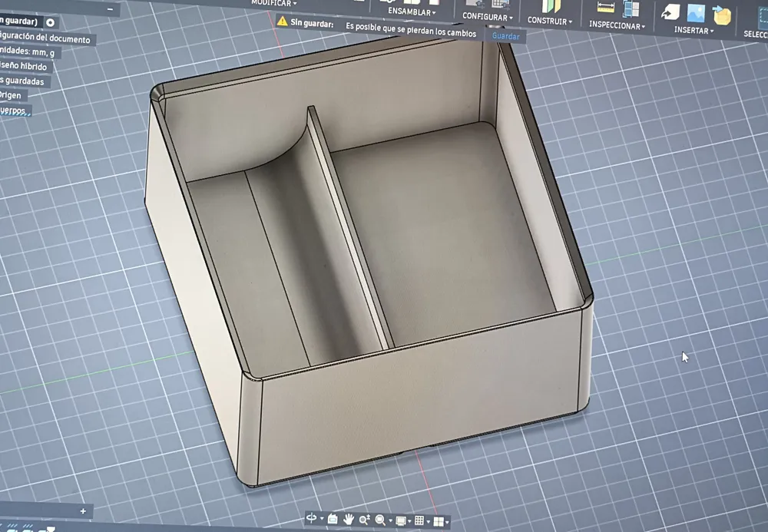This screenshot has width=768, height=532.
Task: Open the ENSAMBLAR dropdown menu
Action: [x=412, y=12]
